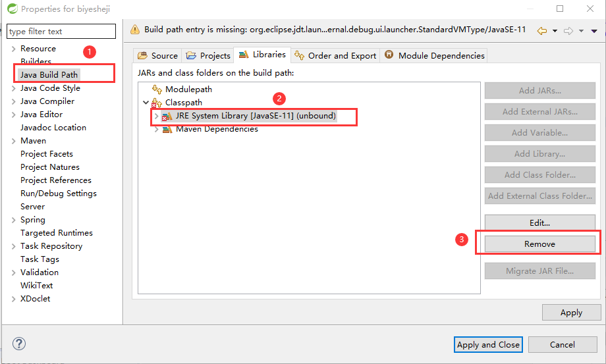Select the Libraries tab
This screenshot has width=606, height=364.
pos(262,55)
